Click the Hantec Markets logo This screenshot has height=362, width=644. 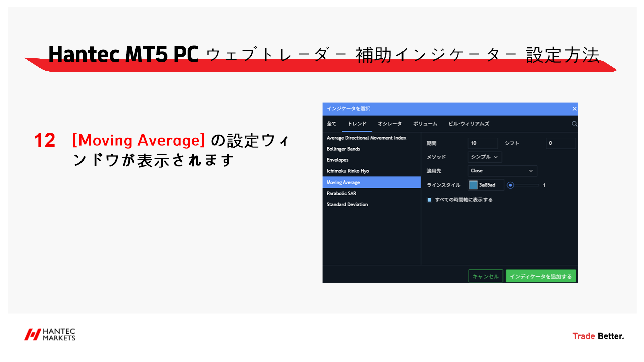point(50,335)
